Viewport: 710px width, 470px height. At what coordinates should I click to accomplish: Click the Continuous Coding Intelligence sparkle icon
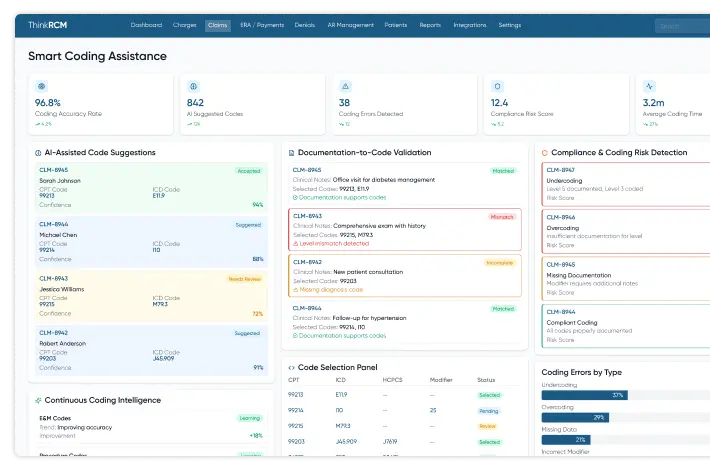tap(37, 400)
